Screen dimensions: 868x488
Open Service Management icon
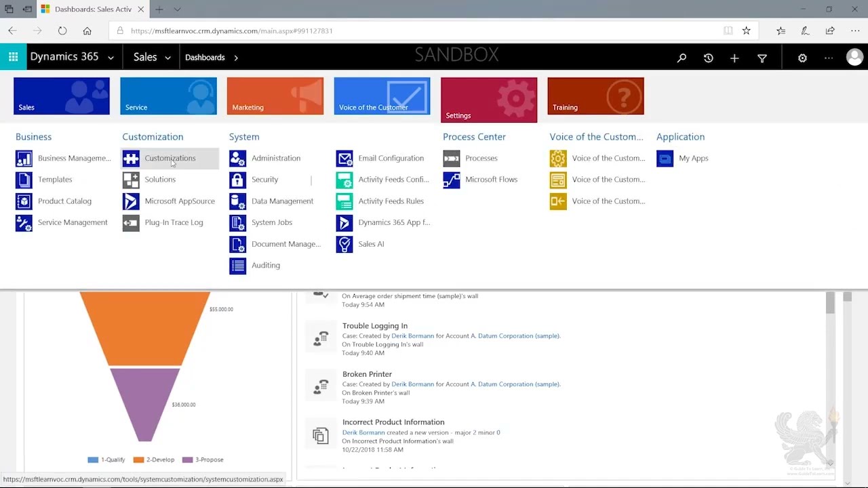click(x=24, y=222)
